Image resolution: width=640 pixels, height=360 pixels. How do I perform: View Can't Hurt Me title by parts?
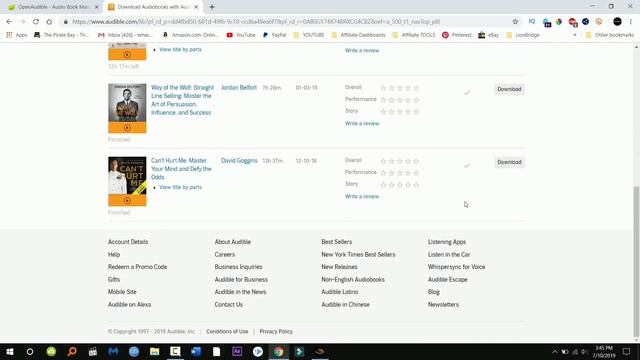(180, 187)
